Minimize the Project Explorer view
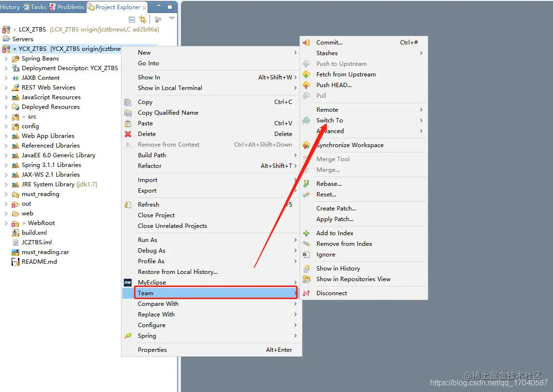 point(159,6)
